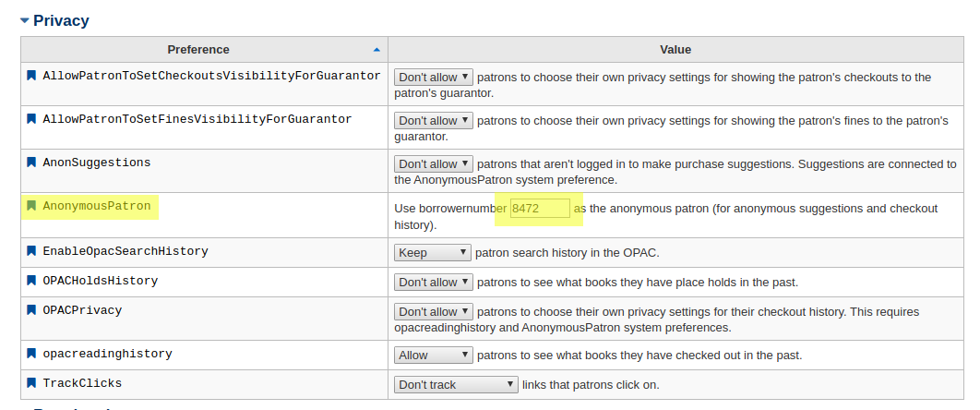
Task: Click bookmark icon beside TrackClicks
Action: 31,383
